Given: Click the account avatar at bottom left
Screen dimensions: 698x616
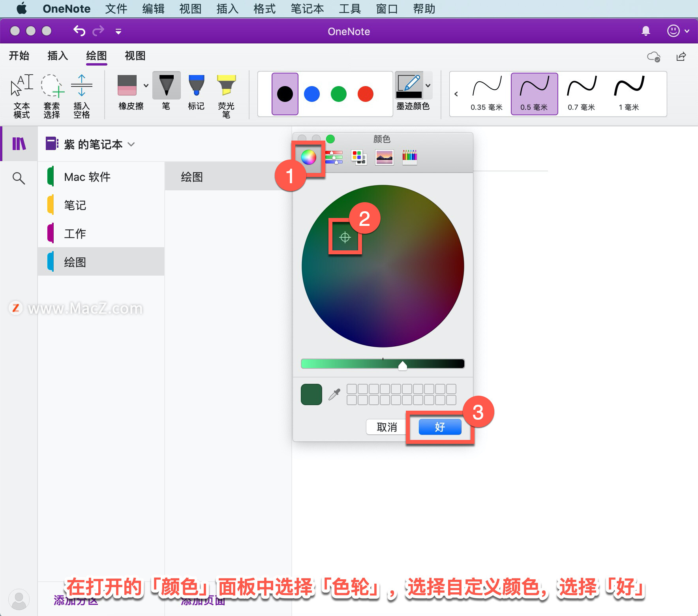Looking at the screenshot, I should tap(19, 599).
